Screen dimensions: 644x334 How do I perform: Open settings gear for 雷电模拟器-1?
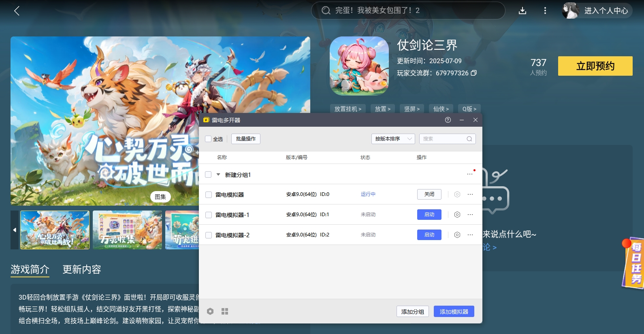(457, 215)
